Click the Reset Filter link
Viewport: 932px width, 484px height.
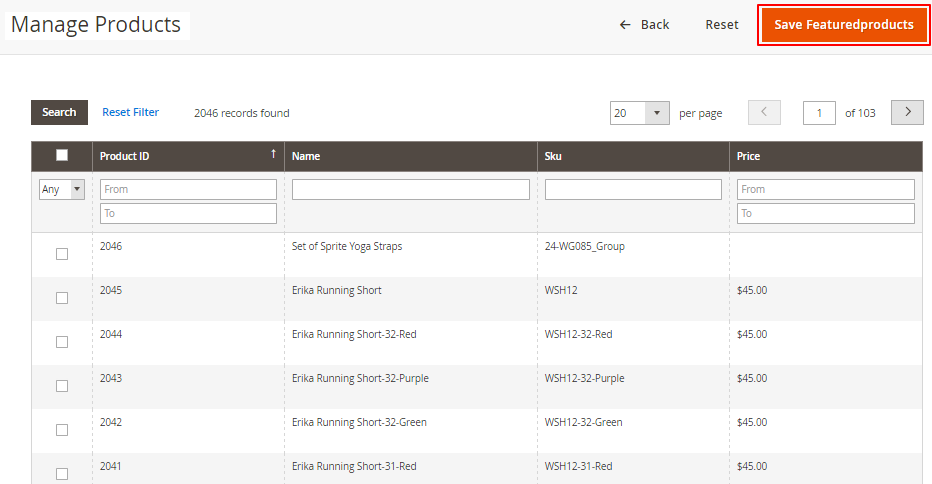[130, 113]
